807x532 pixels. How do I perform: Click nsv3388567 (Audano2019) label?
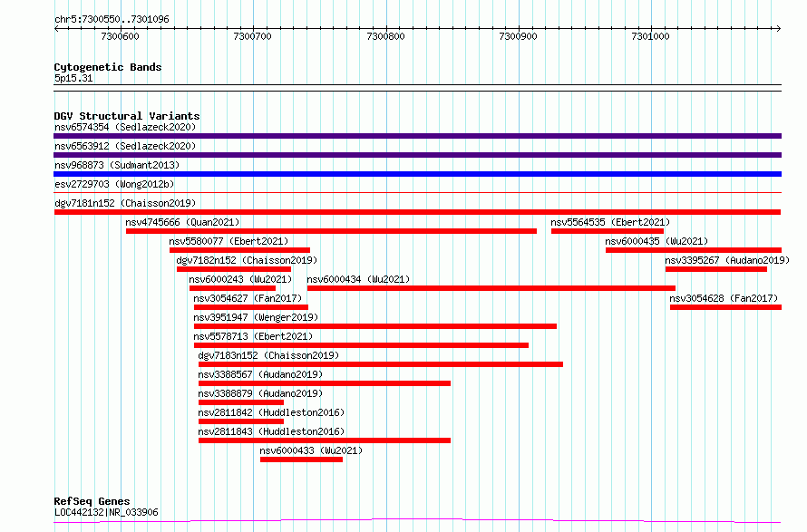(x=260, y=374)
